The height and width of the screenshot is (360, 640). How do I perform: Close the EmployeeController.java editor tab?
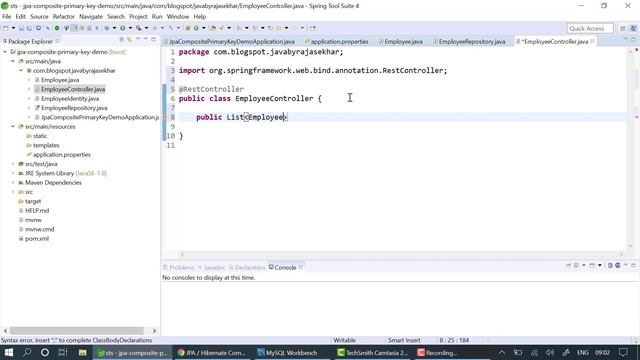593,41
